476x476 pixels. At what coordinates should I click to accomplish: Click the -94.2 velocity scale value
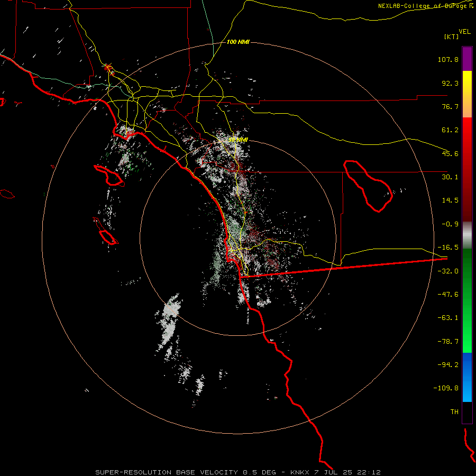[x=448, y=365]
